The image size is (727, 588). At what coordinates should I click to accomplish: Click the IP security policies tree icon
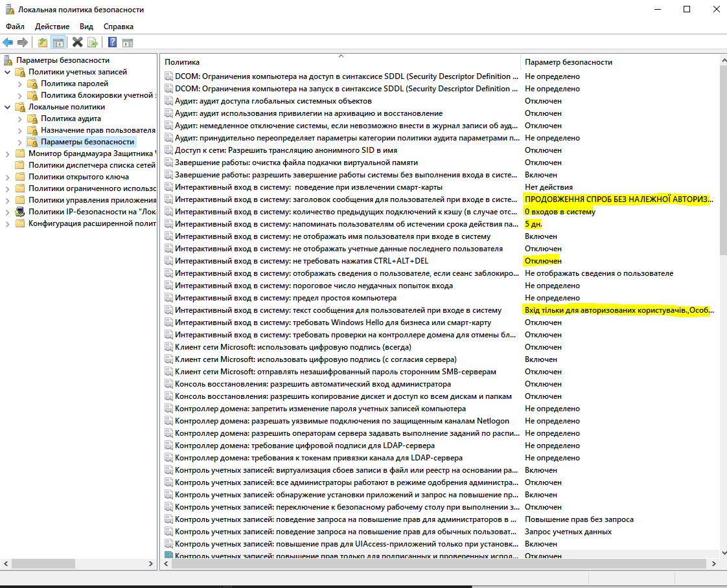coord(20,212)
